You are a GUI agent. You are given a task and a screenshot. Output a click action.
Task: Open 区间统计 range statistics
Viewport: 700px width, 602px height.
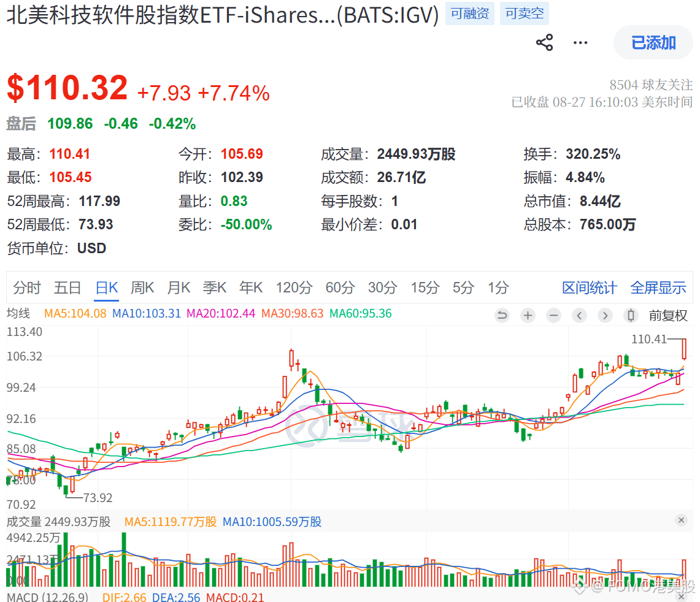590,288
